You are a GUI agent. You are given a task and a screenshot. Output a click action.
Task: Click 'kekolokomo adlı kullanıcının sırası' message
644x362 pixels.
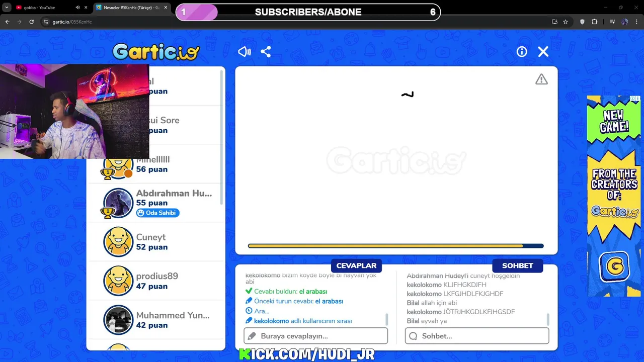point(303,321)
